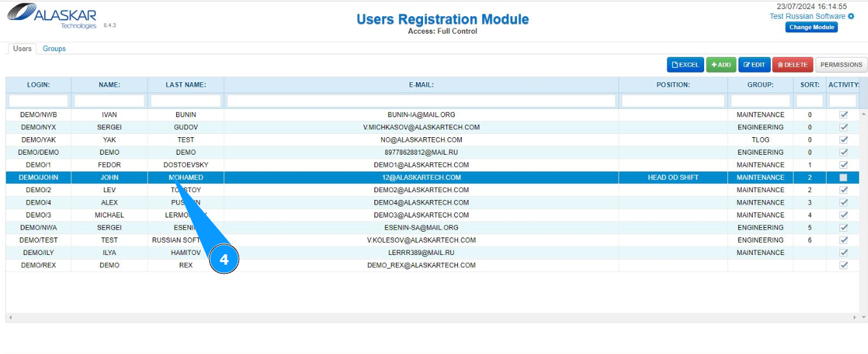Click the SORT filter input field
The image size is (868, 354).
810,101
